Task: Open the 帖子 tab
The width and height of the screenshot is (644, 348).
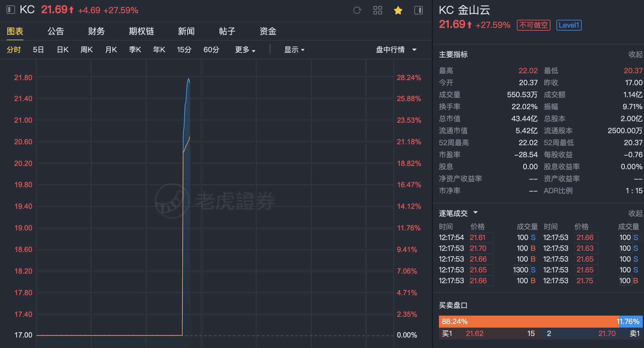Action: [227, 31]
